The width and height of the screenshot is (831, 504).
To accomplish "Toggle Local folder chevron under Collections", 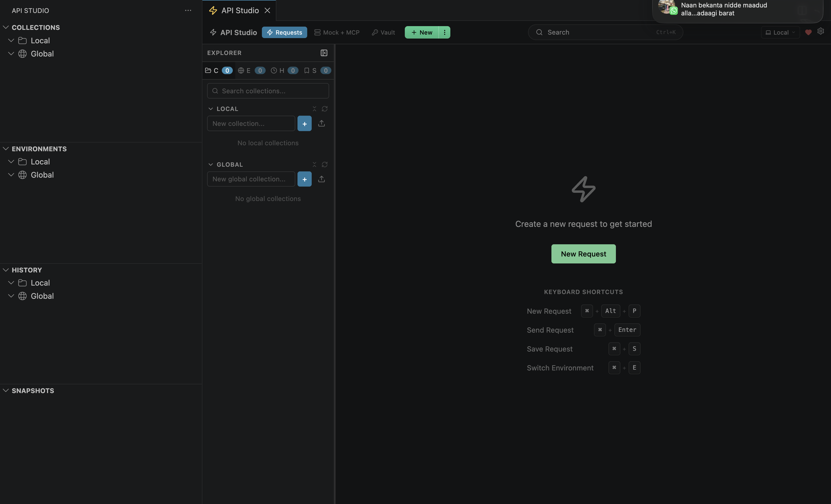I will click(x=11, y=41).
